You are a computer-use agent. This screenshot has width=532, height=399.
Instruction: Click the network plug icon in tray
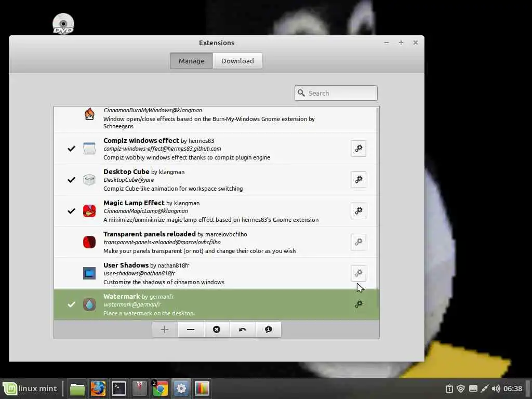485,389
